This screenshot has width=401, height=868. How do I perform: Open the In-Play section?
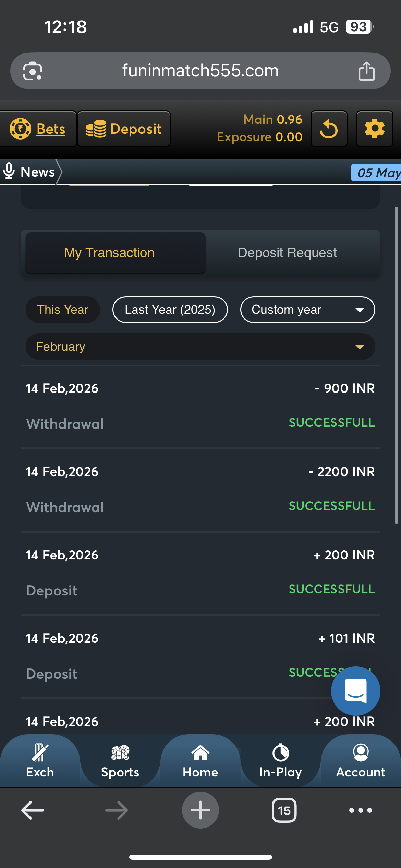pyautogui.click(x=280, y=760)
